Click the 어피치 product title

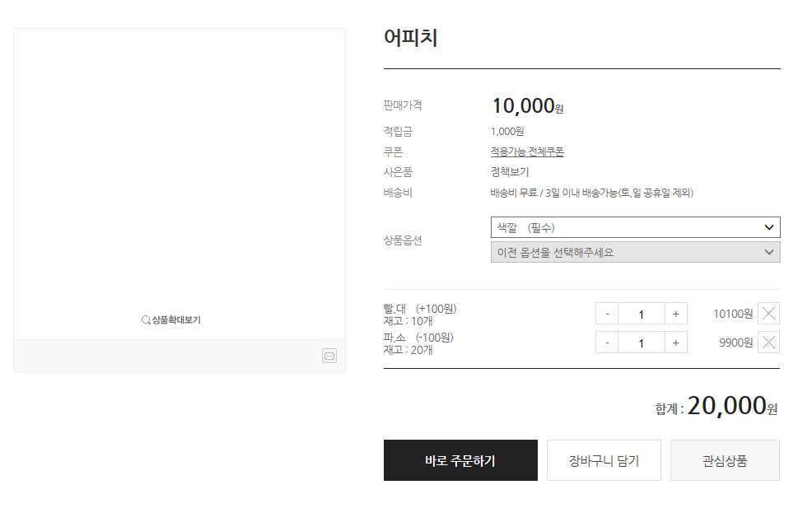point(410,38)
